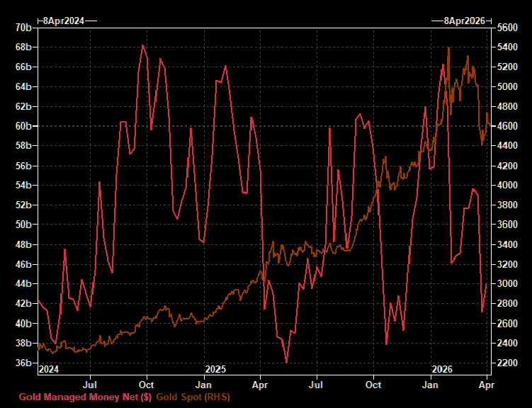Viewport: 532px width, 408px height.
Task: Click the 60b left axis label
Action: point(23,126)
